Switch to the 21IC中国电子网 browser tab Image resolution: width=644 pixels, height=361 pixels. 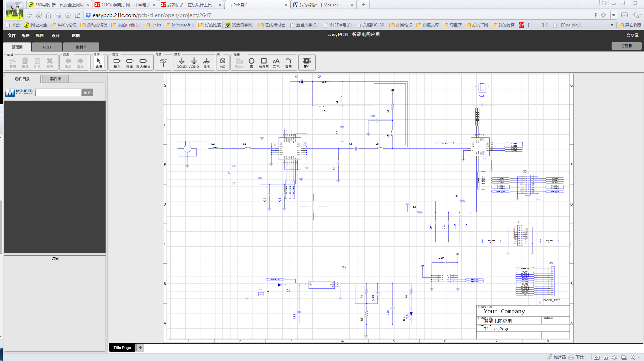[125, 5]
